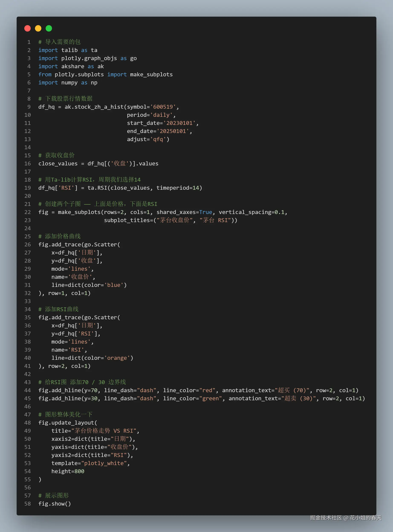This screenshot has width=393, height=532.
Task: Click line number 9 in the gutter
Action: tap(29, 107)
